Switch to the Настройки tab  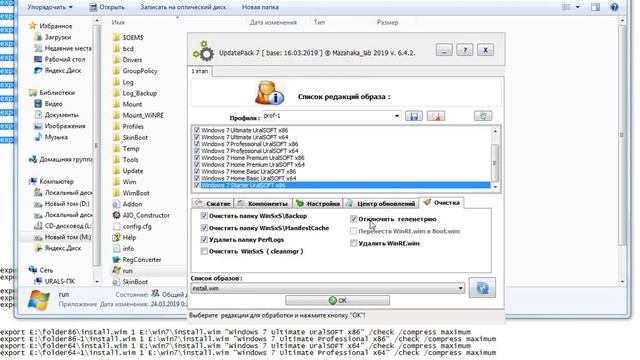(x=318, y=203)
